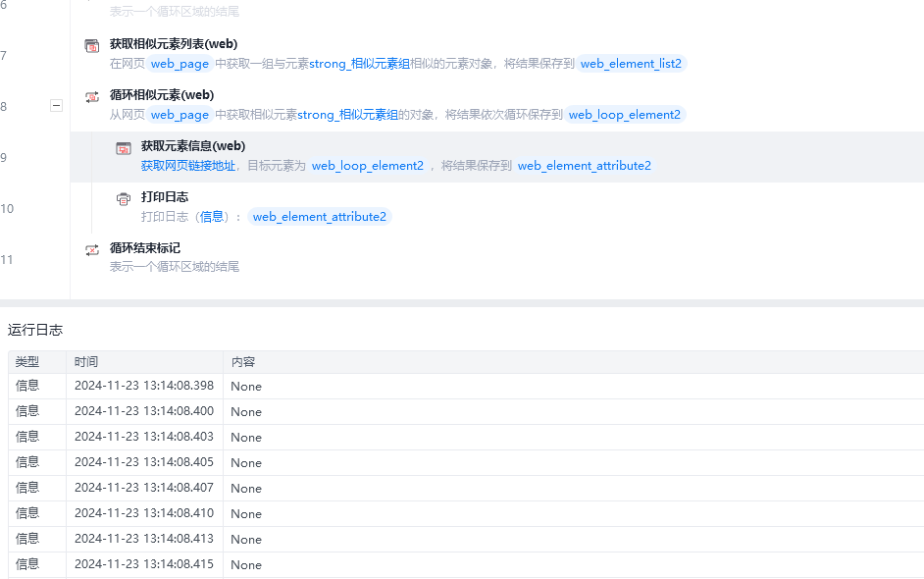Click the 循环结束标记 icon on line 11
The image size is (924, 579).
point(92,249)
